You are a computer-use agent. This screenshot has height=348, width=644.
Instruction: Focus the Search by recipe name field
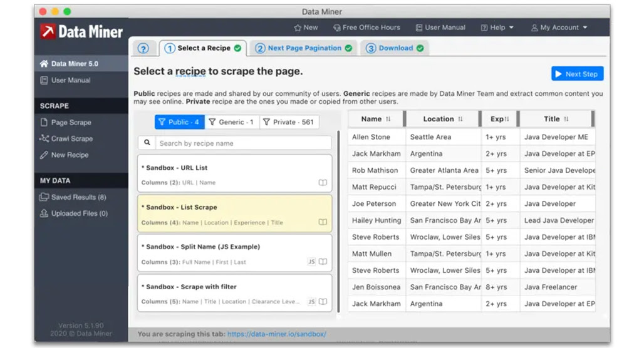tap(243, 143)
